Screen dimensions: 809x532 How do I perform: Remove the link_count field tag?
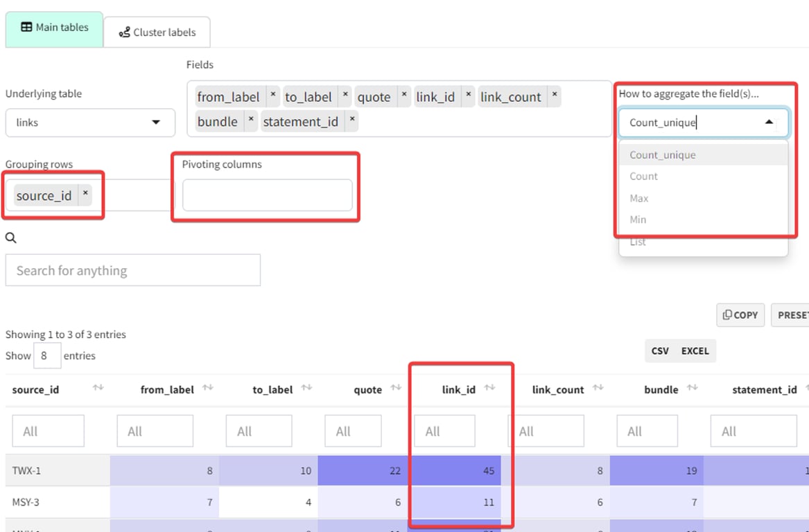pyautogui.click(x=554, y=96)
